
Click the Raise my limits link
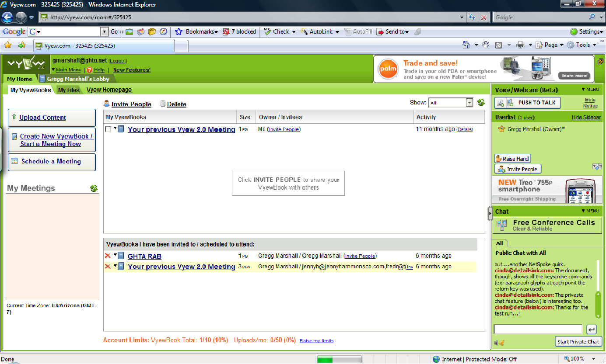coord(316,340)
